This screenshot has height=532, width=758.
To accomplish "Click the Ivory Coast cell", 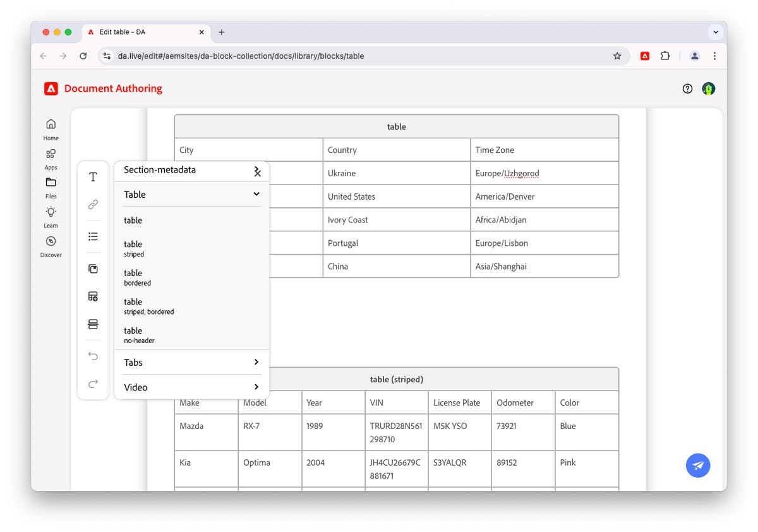I will coord(397,220).
